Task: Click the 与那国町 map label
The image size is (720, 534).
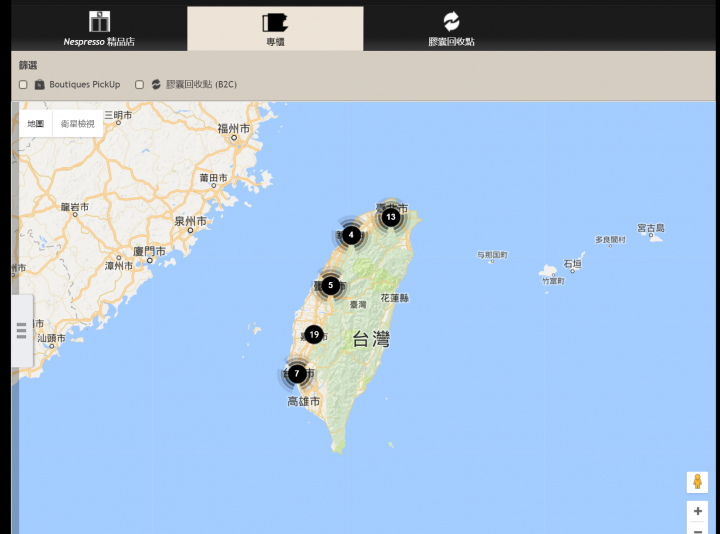Action: click(492, 255)
